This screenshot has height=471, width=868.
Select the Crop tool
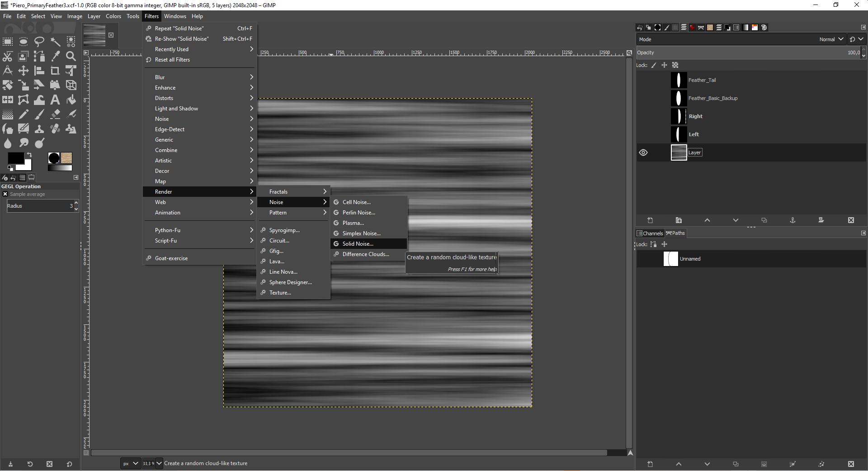coord(54,70)
